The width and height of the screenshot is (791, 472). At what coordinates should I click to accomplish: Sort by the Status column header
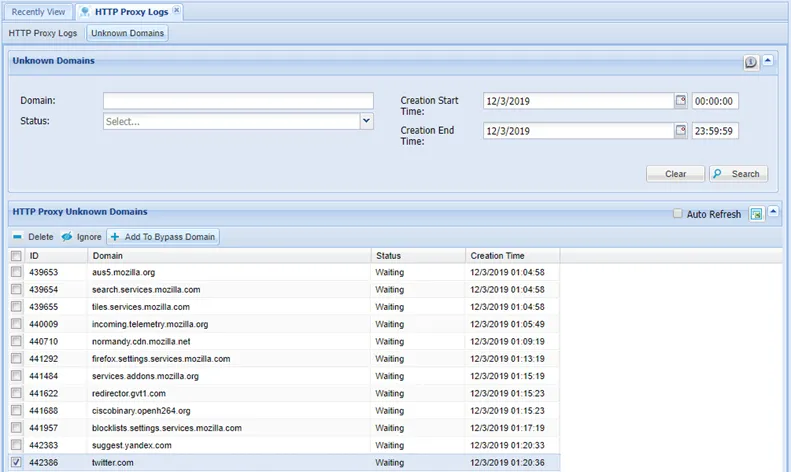tap(418, 256)
